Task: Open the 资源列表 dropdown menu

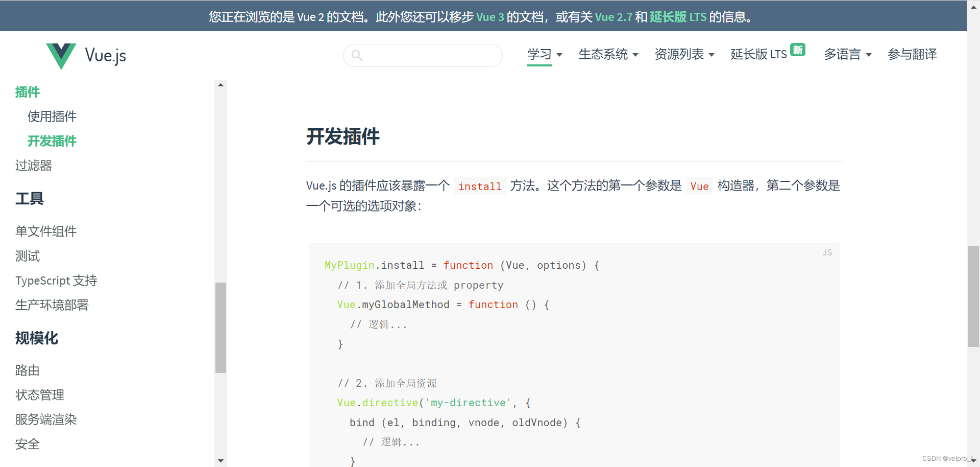Action: 684,54
